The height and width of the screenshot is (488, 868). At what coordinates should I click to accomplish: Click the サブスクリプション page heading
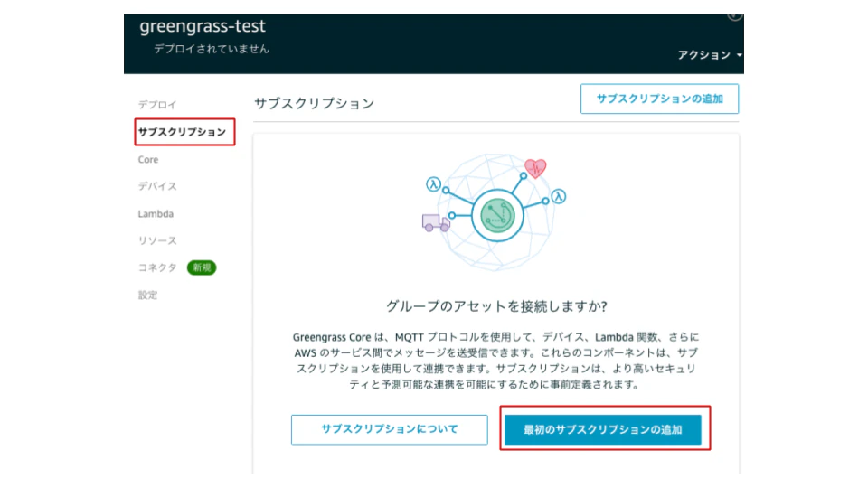pos(315,103)
